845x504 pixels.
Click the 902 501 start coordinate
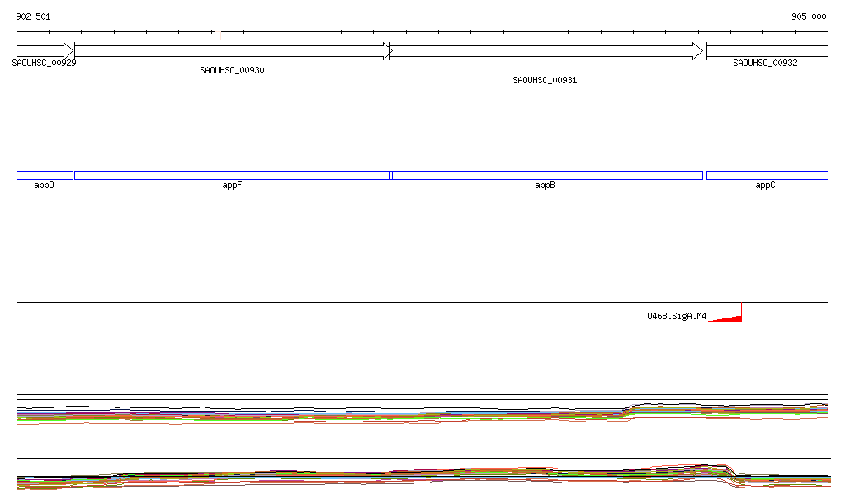click(x=33, y=16)
